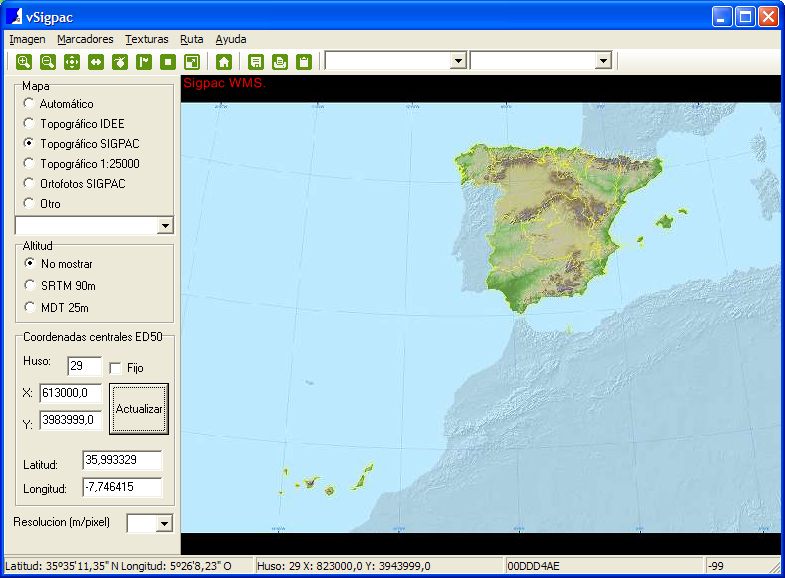Expand the dropdown below the Otro option
The width and height of the screenshot is (785, 578).
tap(165, 226)
